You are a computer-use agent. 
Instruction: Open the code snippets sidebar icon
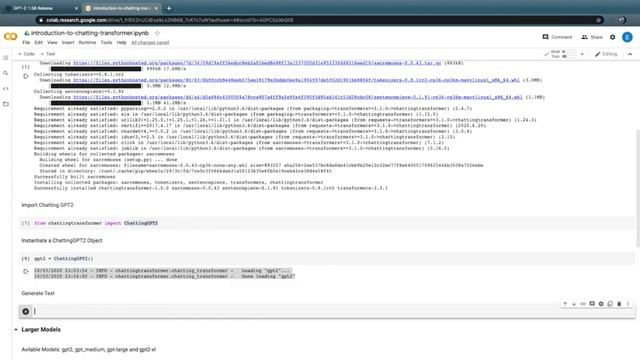tap(6, 89)
